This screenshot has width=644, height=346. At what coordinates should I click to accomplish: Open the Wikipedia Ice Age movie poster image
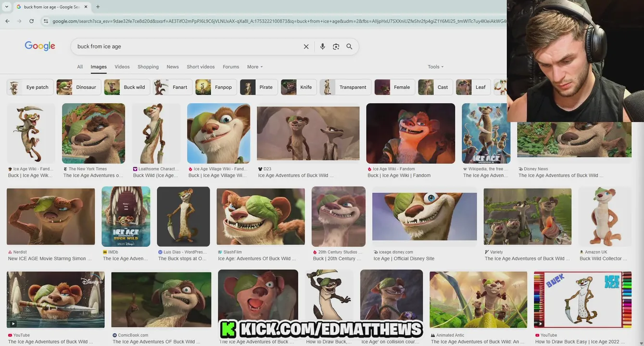click(x=486, y=134)
